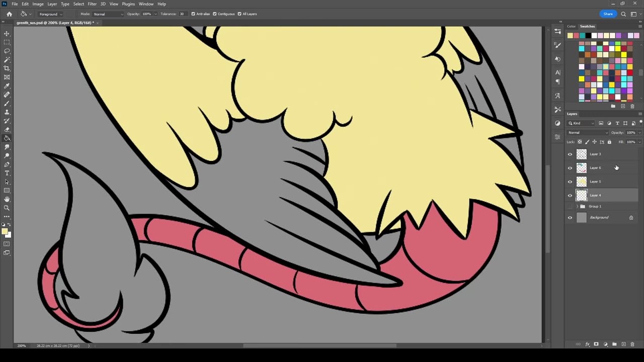644x362 pixels.
Task: Open the Paragraph panel icon
Action: click(x=557, y=81)
